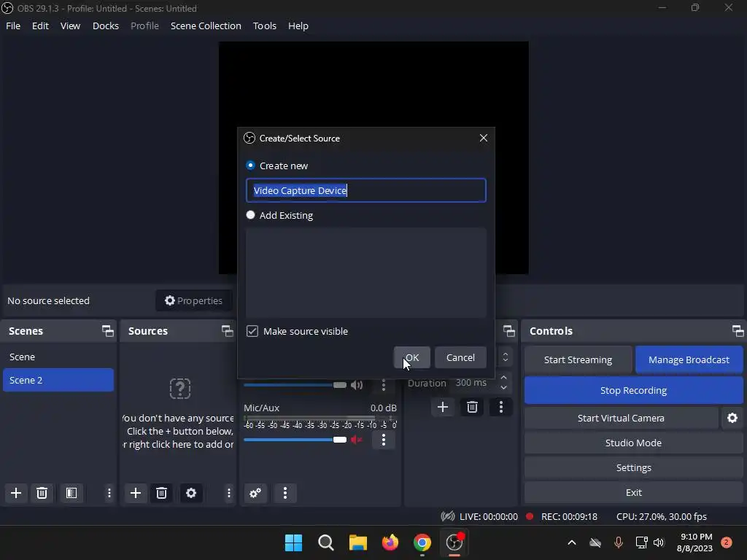The image size is (747, 560).
Task: Open Desktop Audio channel three-dot options
Action: 384,385
